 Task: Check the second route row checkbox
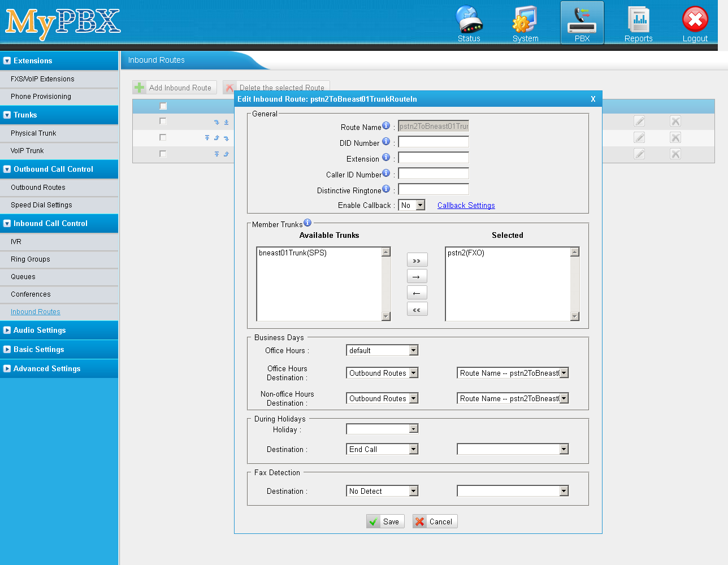(163, 137)
